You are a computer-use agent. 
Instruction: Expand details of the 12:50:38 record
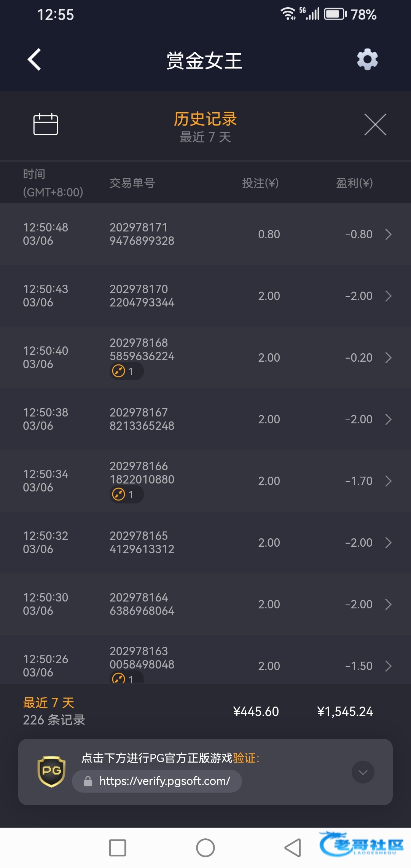click(x=388, y=420)
